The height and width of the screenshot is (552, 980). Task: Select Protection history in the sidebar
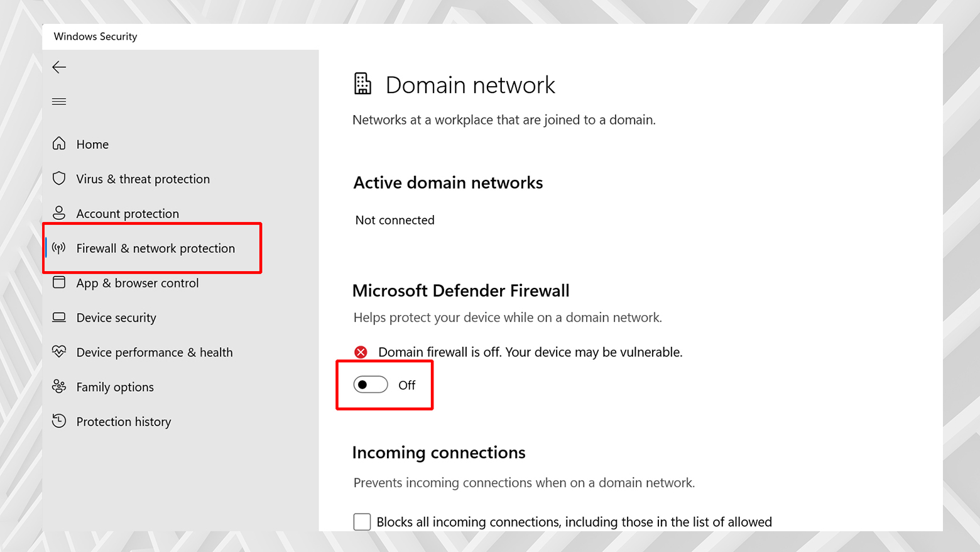(x=124, y=421)
